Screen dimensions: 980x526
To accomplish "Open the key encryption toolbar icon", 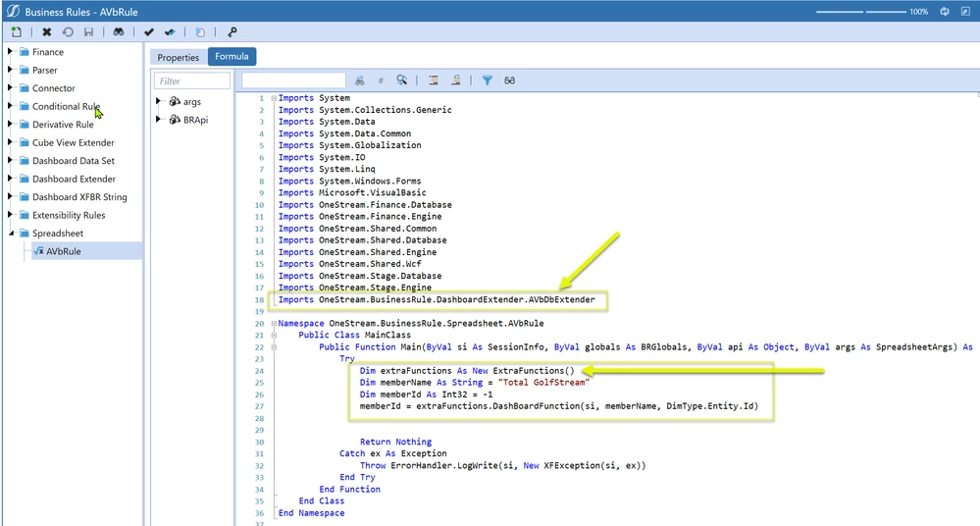I will 232,32.
